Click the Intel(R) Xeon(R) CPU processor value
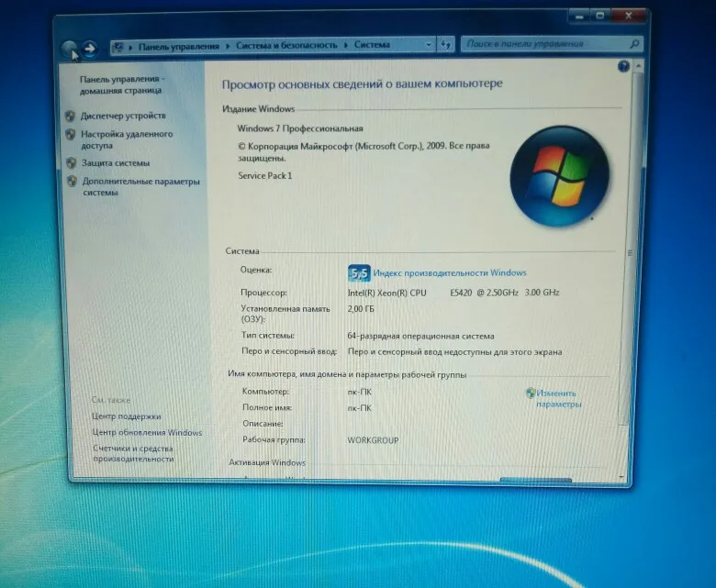 coord(453,293)
